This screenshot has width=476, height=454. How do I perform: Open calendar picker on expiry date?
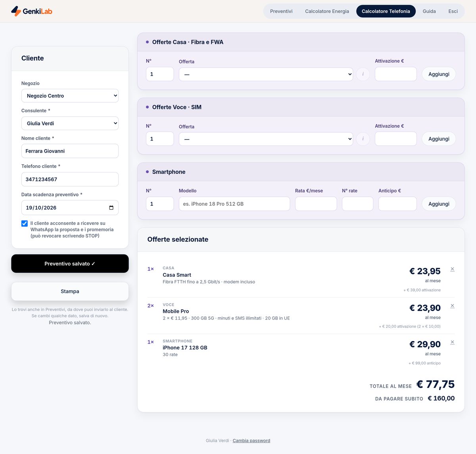[111, 208]
